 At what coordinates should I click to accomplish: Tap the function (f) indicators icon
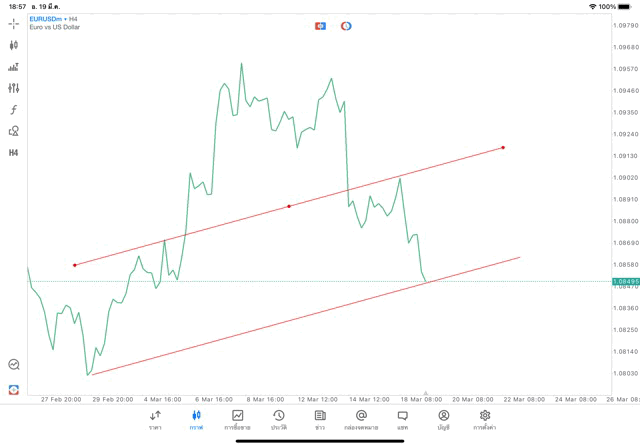point(14,109)
